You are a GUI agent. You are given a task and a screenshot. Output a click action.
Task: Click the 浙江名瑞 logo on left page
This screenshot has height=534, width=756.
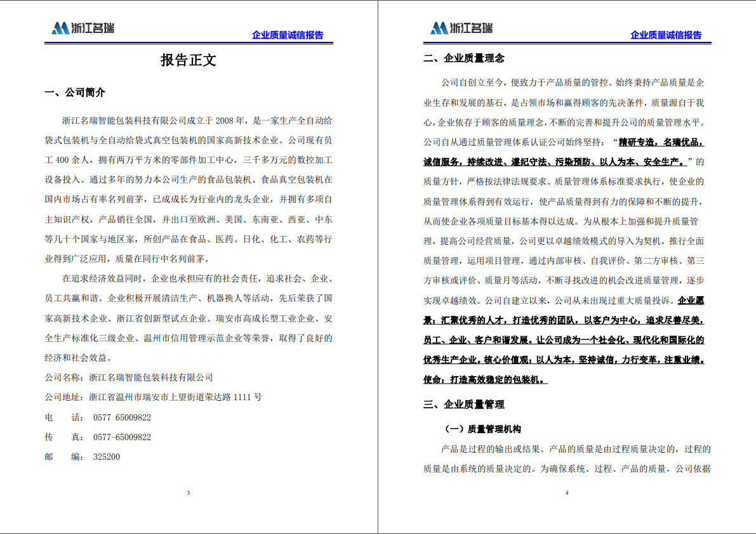[83, 28]
